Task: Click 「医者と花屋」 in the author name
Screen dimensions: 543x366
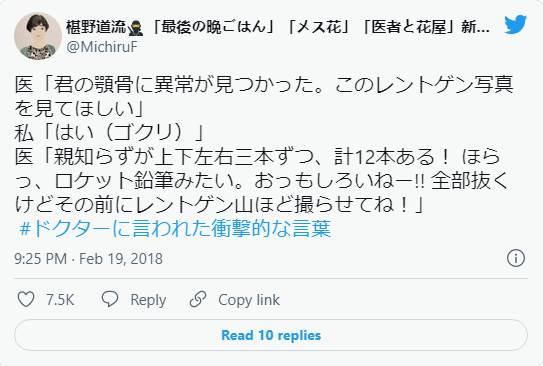Action: [x=409, y=27]
